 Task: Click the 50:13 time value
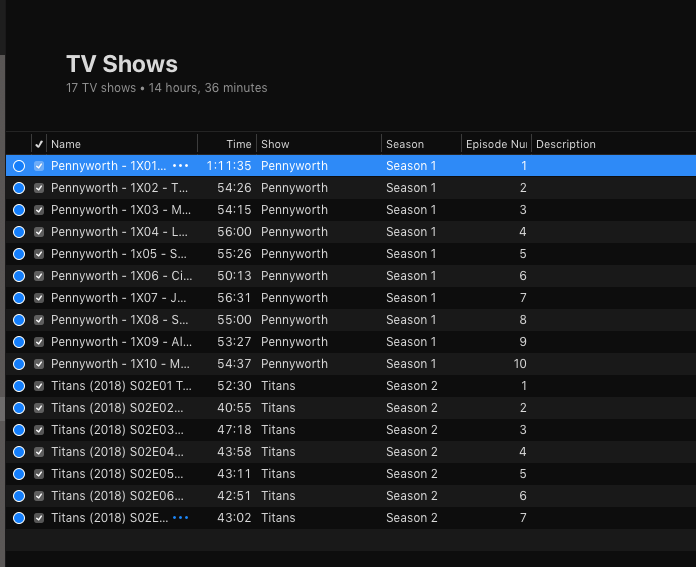tap(234, 276)
